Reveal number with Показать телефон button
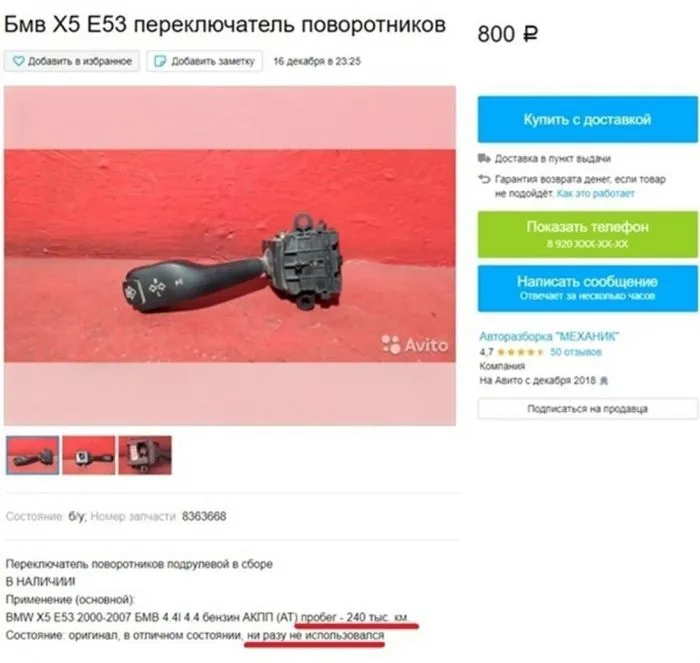Viewport: 700px width, 663px height. 588,234
